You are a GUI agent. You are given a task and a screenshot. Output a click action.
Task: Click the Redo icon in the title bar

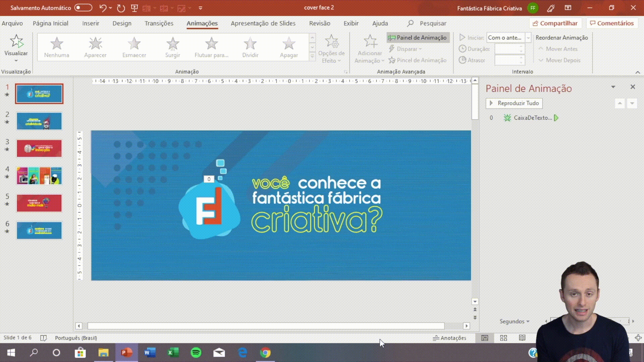(x=121, y=8)
